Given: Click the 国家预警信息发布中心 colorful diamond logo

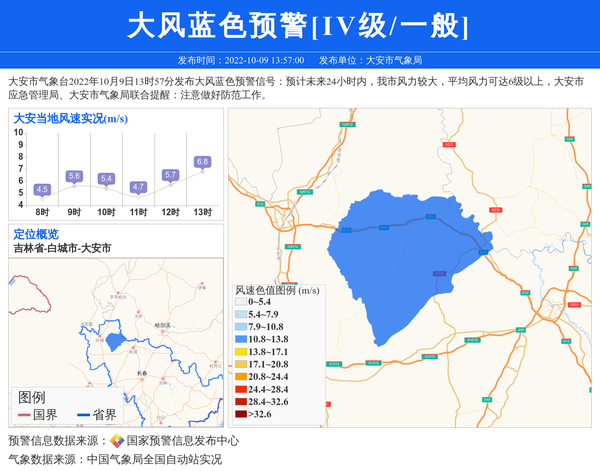Looking at the screenshot, I should click(117, 441).
